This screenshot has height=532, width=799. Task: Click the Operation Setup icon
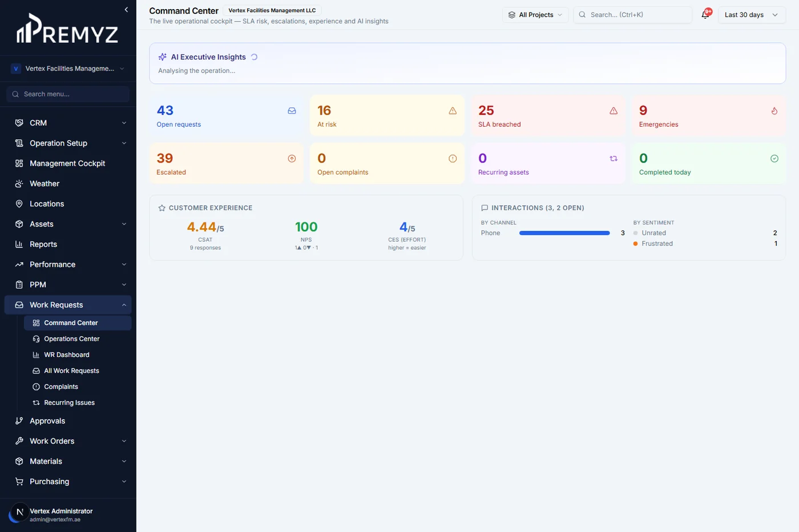point(19,143)
